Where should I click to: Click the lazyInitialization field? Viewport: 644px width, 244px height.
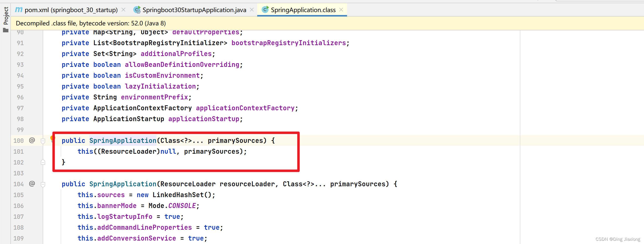[x=160, y=86]
